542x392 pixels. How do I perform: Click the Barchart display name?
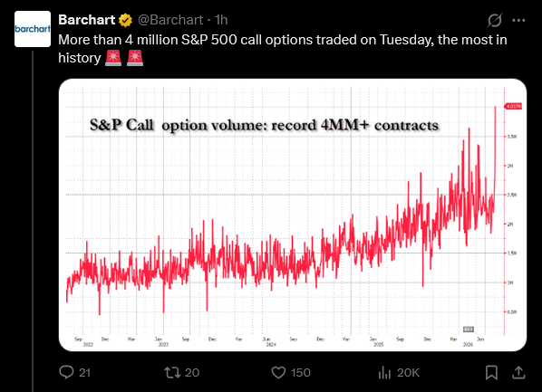pyautogui.click(x=86, y=20)
